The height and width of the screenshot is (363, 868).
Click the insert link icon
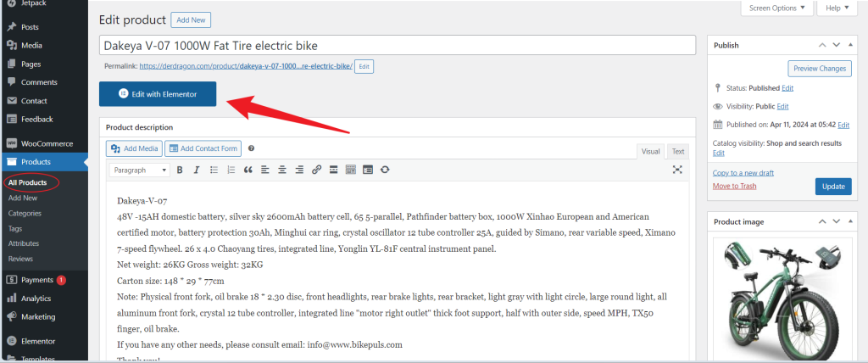coord(316,170)
